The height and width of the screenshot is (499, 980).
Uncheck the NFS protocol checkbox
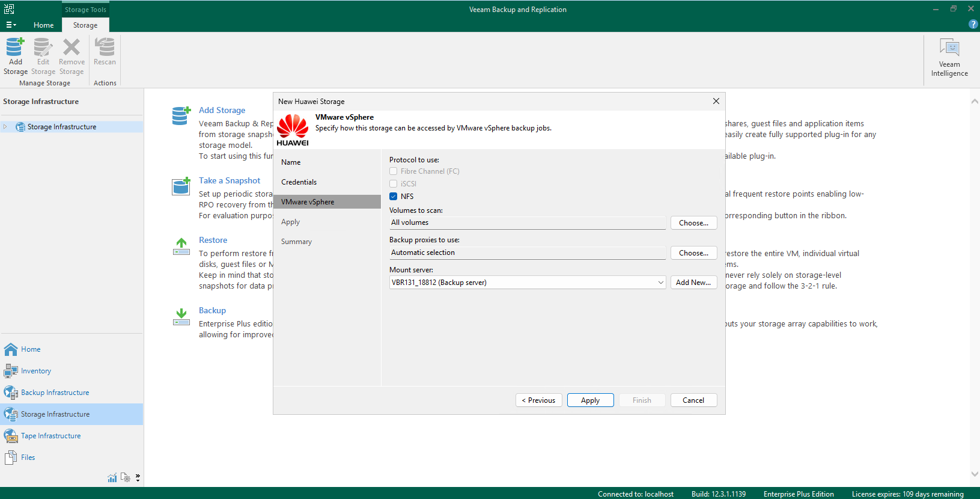[x=393, y=197]
